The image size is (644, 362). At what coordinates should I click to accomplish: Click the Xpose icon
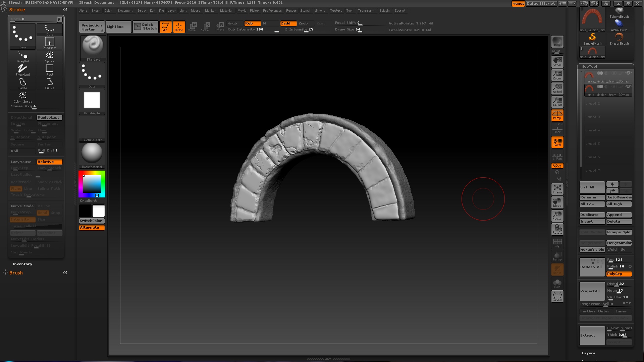557,296
